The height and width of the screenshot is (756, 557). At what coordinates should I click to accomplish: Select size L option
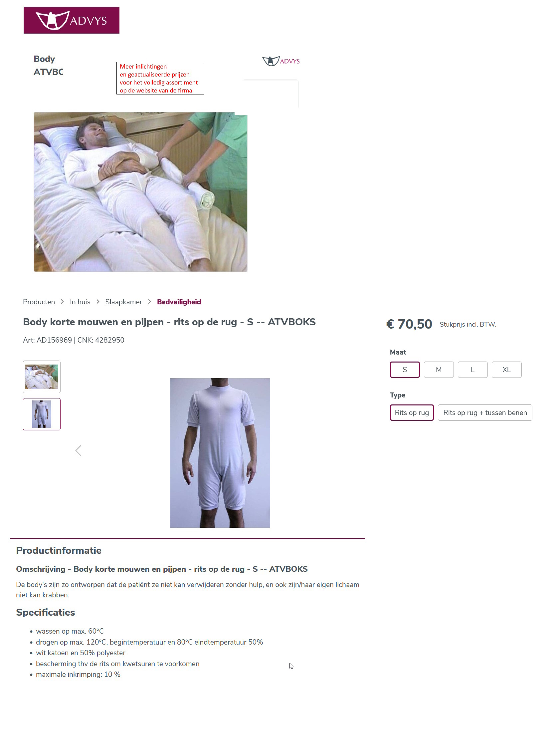point(473,370)
